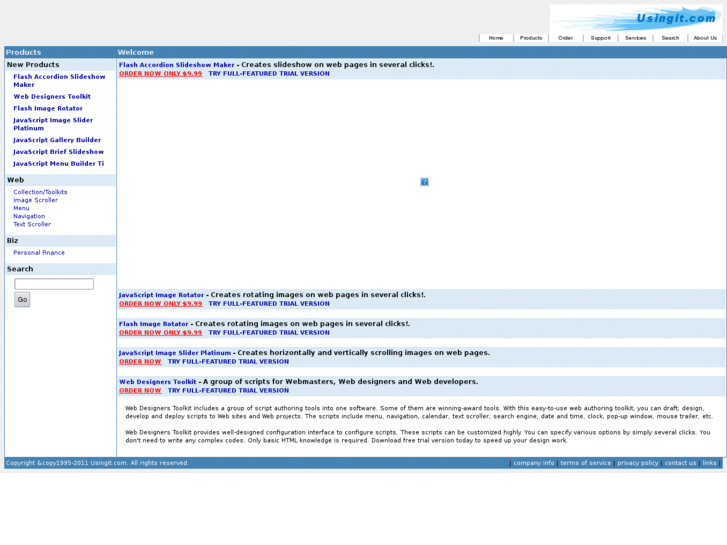The image size is (727, 545).
Task: Select Services in top navigation
Action: (x=636, y=38)
